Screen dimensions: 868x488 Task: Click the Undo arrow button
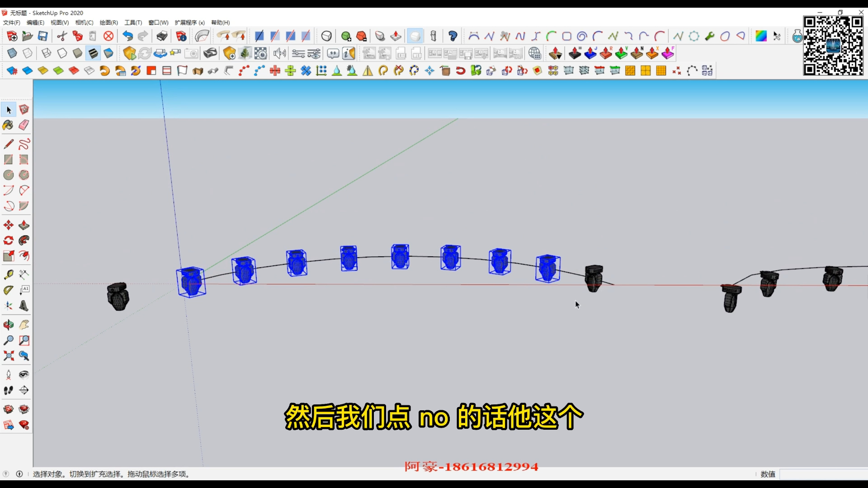(x=127, y=36)
